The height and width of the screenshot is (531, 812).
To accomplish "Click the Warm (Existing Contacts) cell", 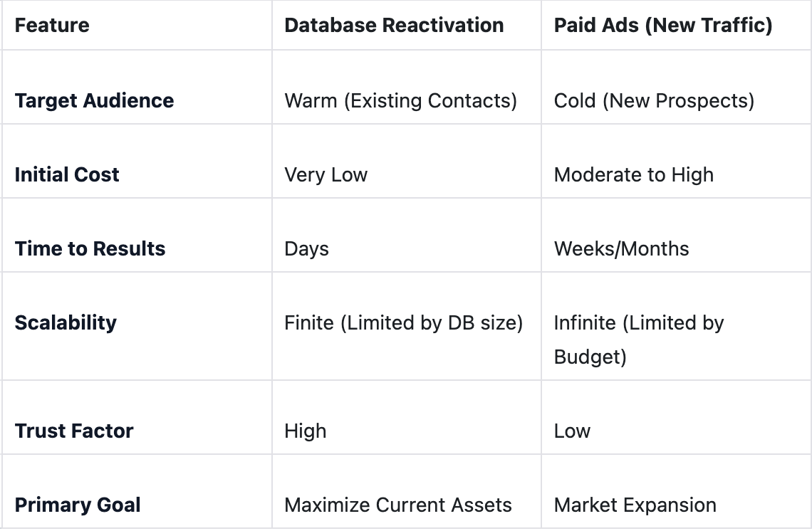I will tap(400, 100).
